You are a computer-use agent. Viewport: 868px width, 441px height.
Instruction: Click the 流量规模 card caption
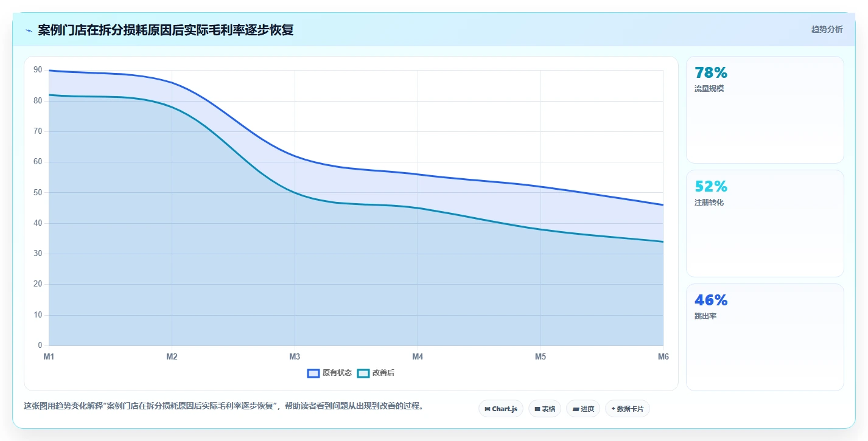[709, 89]
